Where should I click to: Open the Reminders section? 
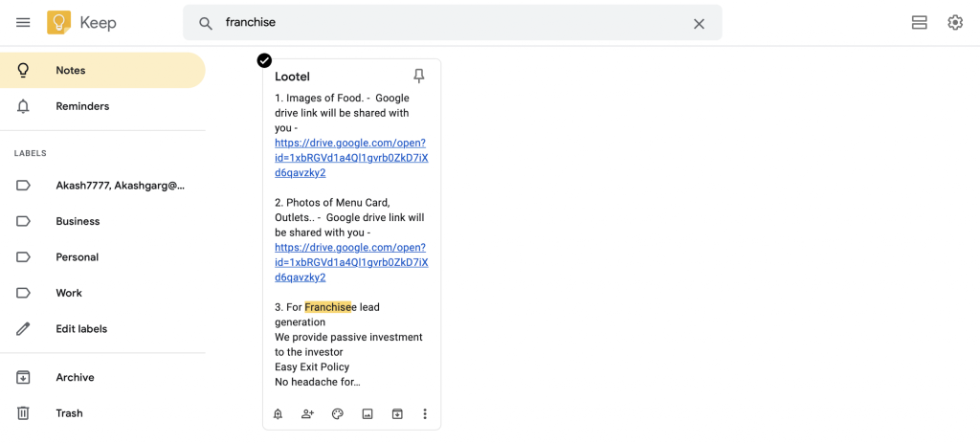(x=102, y=106)
